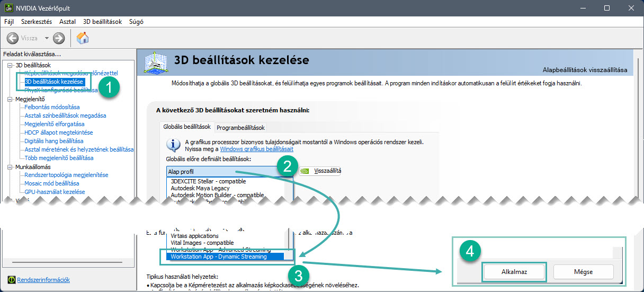Open the Súgó menu

point(136,22)
